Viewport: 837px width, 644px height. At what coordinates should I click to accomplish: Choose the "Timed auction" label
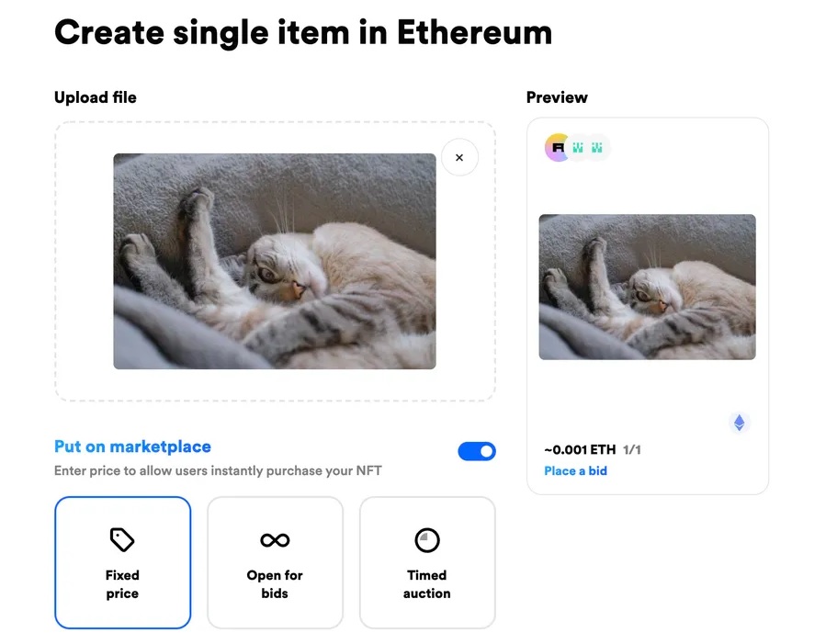(427, 584)
